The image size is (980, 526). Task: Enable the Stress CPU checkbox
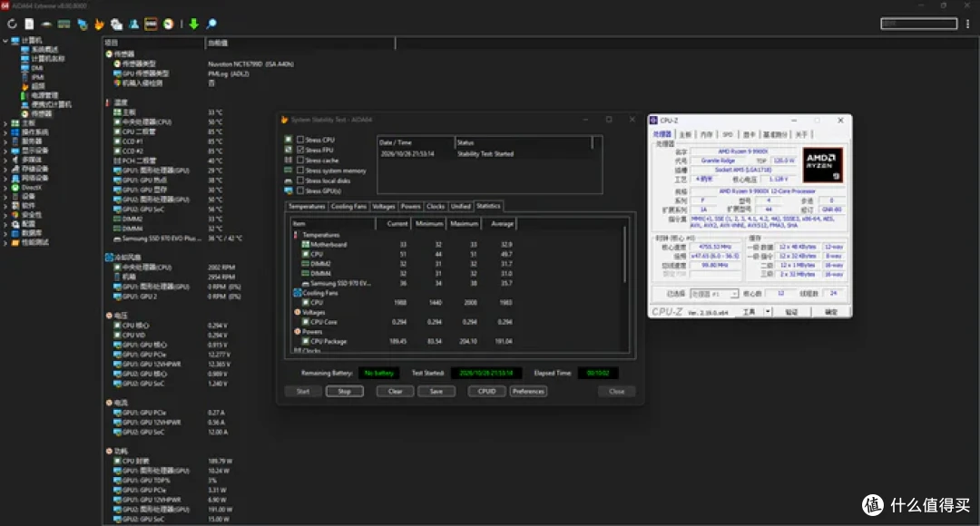300,140
